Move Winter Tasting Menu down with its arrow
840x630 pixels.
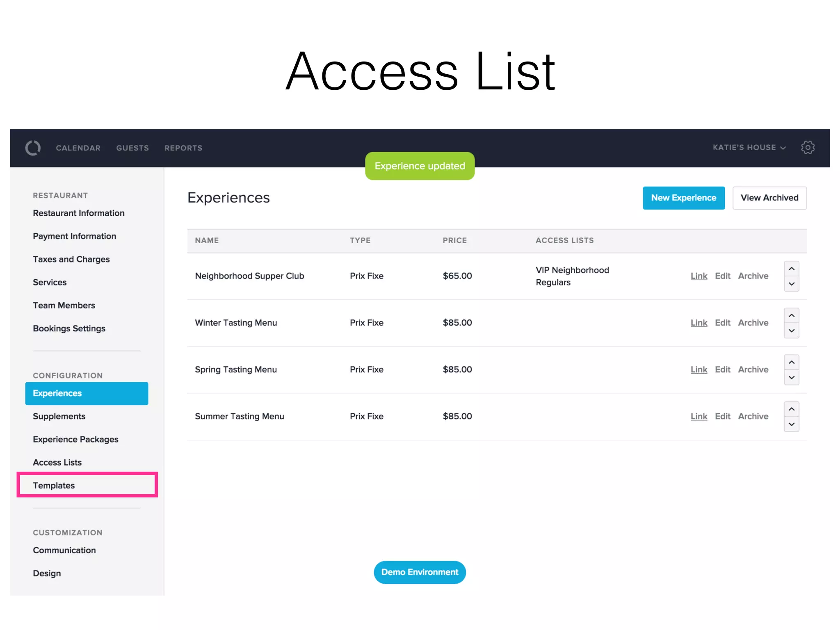pyautogui.click(x=791, y=331)
